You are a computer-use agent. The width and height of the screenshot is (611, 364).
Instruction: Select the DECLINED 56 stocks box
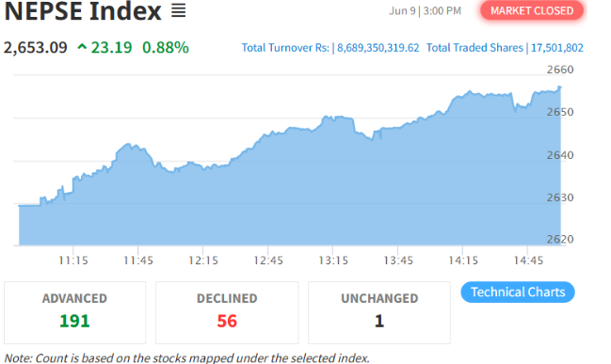[227, 312]
